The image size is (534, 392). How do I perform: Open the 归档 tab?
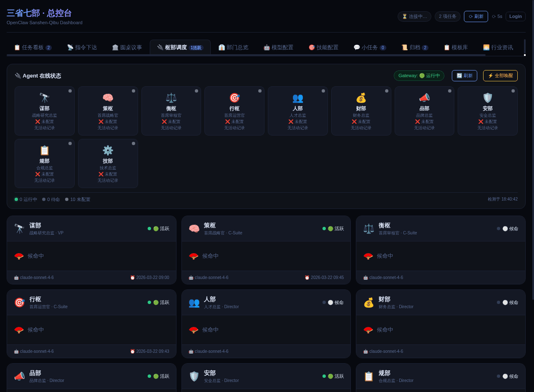click(415, 47)
